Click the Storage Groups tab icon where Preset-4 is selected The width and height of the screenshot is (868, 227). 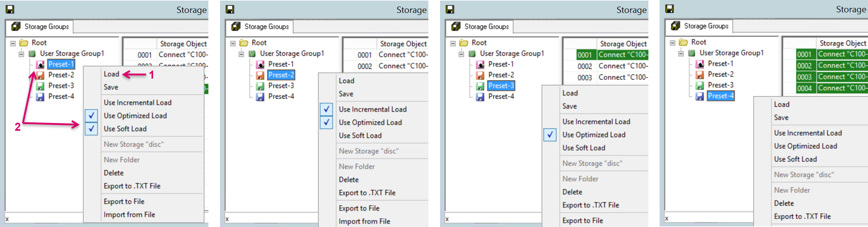676,26
